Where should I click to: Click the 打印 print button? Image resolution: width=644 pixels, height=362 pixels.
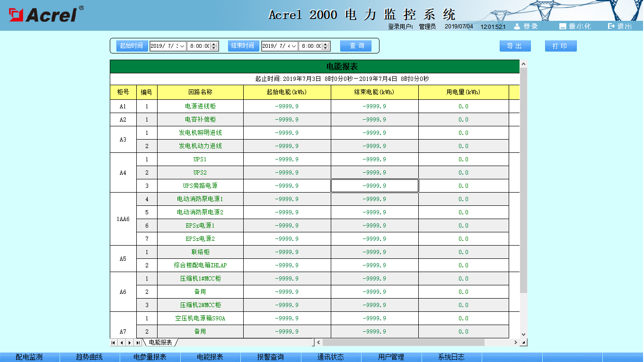[561, 46]
